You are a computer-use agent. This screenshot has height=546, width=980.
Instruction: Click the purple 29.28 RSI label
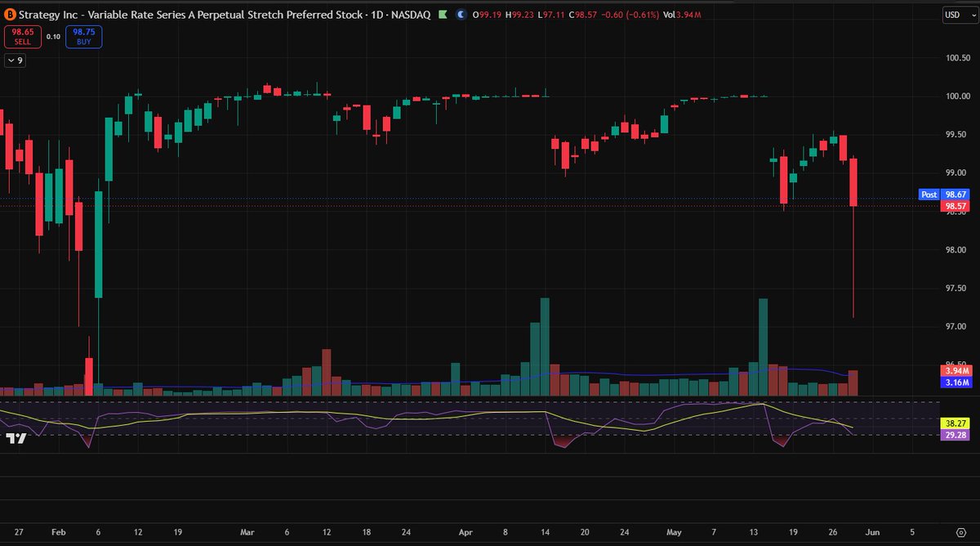tap(955, 436)
